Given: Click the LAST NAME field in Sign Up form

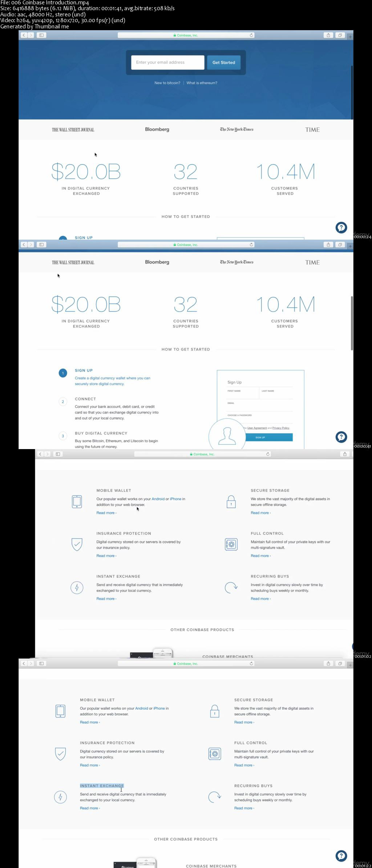Looking at the screenshot, I should click(x=276, y=393).
